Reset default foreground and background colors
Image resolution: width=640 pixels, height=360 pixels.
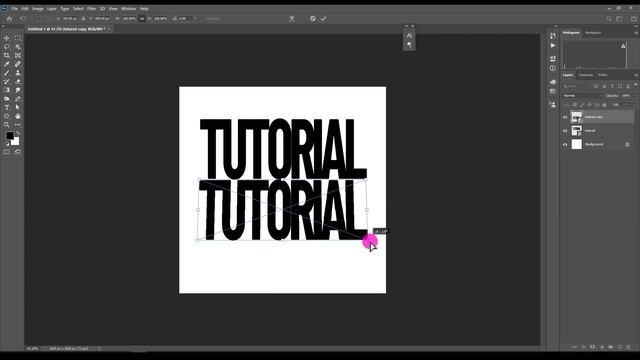coord(7,144)
